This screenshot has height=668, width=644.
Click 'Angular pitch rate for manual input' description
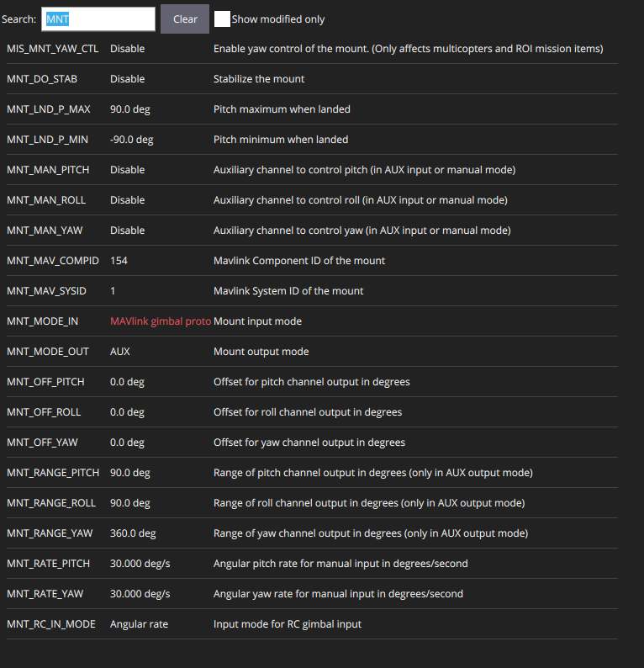pyautogui.click(x=340, y=563)
